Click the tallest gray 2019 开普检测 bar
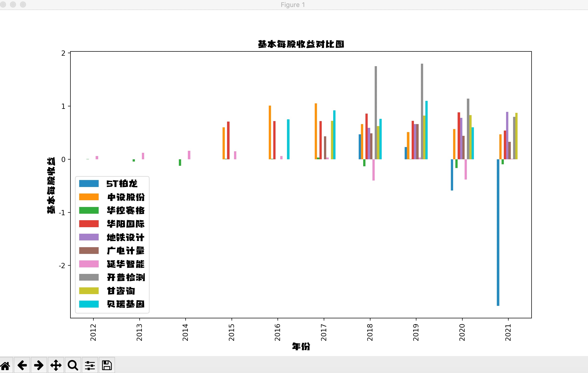The image size is (588, 373). pos(422,112)
